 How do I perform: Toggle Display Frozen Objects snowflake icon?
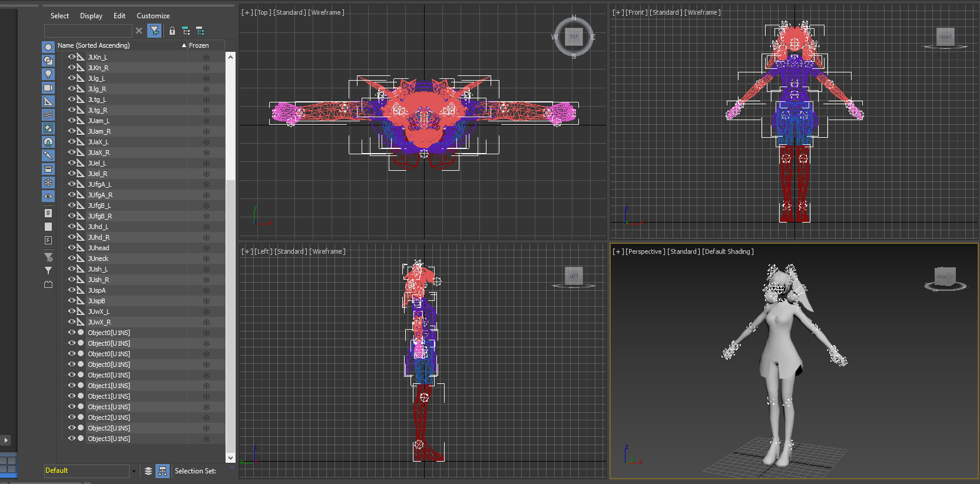coord(48,183)
